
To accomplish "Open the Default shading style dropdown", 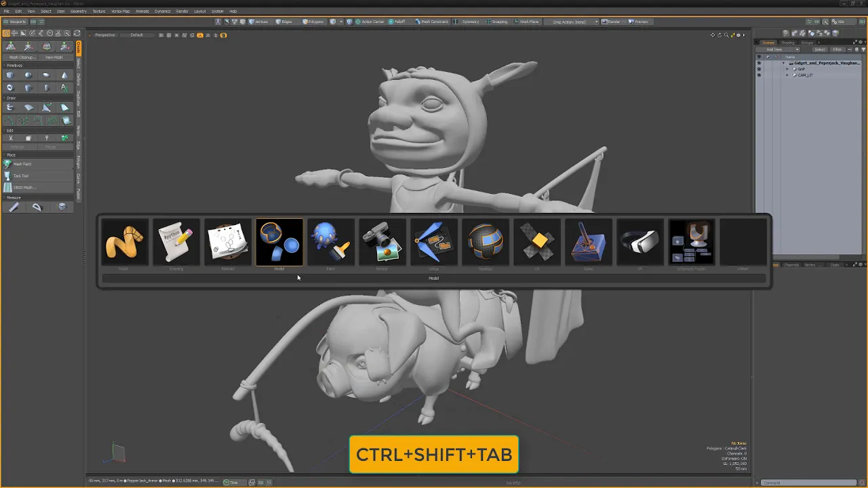I will pyautogui.click(x=137, y=35).
